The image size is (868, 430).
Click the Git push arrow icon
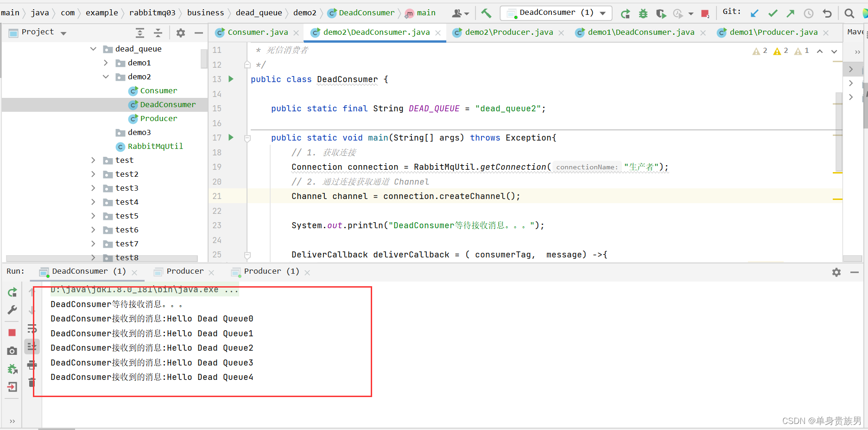pos(791,13)
